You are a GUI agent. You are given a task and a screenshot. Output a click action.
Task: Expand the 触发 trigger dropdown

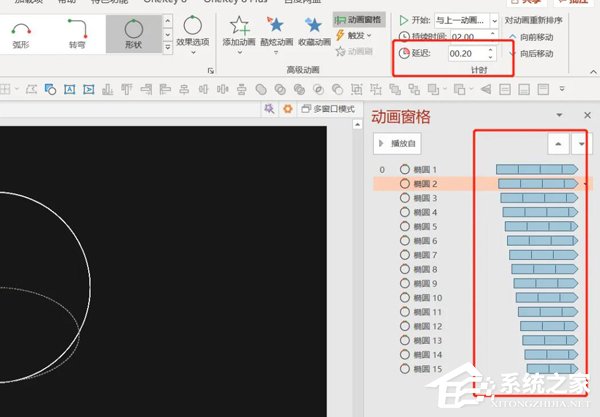coord(354,36)
